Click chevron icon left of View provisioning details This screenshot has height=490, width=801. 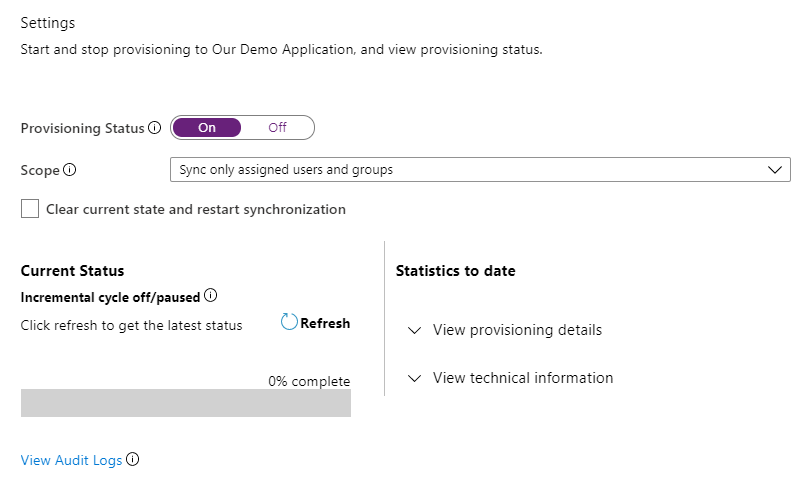coord(415,331)
